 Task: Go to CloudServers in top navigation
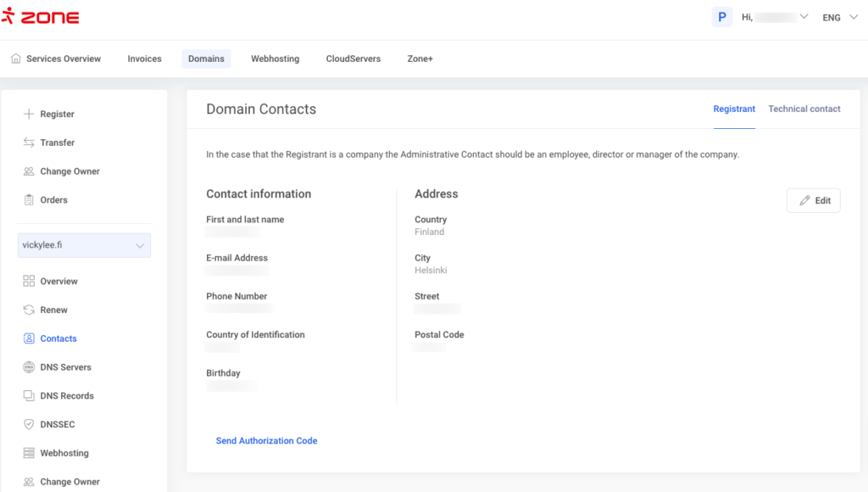pos(353,59)
